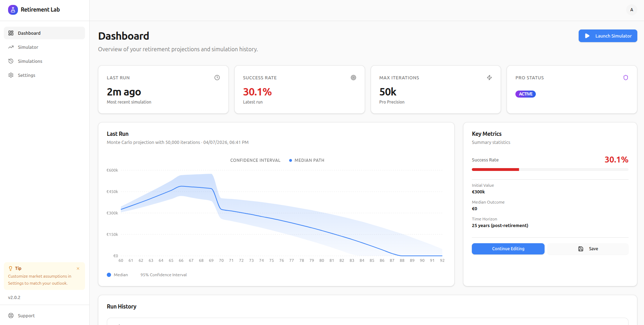The height and width of the screenshot is (325, 644).
Task: Click the large 'Dashboard' page title
Action: (124, 36)
